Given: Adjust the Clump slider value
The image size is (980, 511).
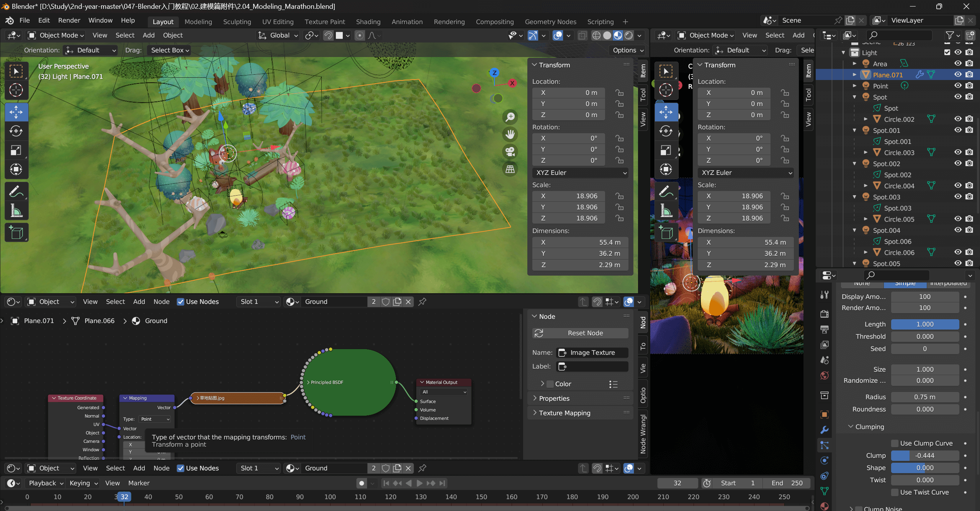Looking at the screenshot, I should [x=925, y=455].
